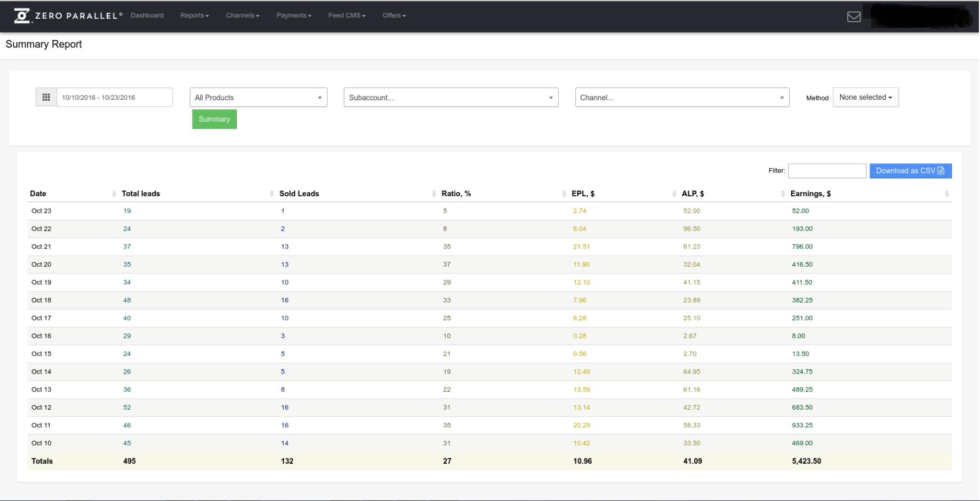Open the mail envelope icon

click(854, 17)
